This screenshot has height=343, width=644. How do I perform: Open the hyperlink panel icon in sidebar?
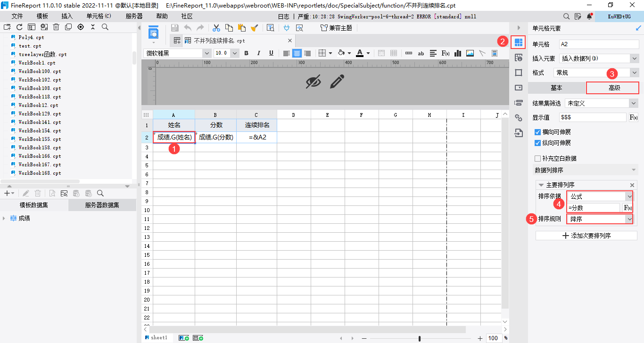click(x=519, y=118)
